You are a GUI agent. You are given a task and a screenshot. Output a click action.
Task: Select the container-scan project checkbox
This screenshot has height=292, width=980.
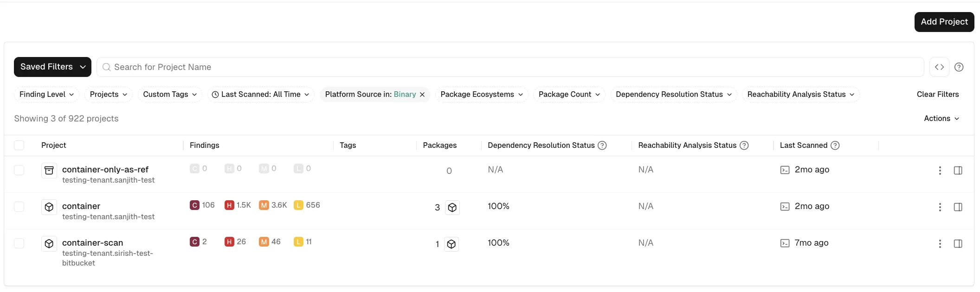[19, 243]
